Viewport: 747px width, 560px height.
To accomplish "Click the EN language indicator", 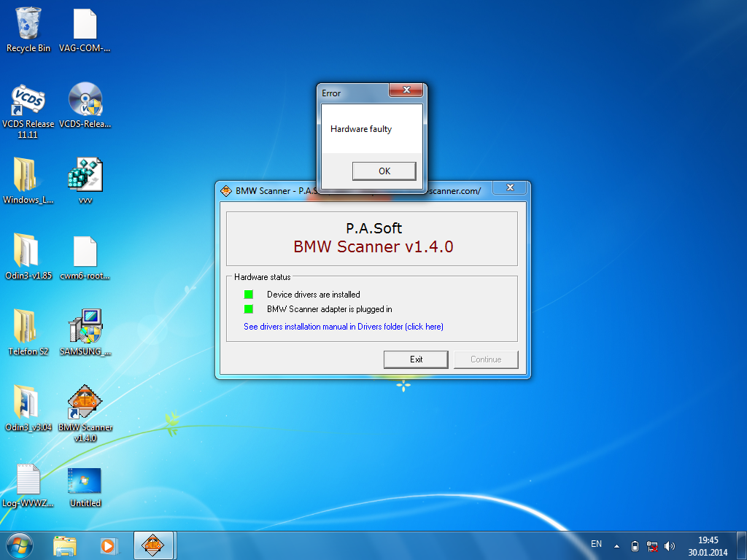I will 596,544.
